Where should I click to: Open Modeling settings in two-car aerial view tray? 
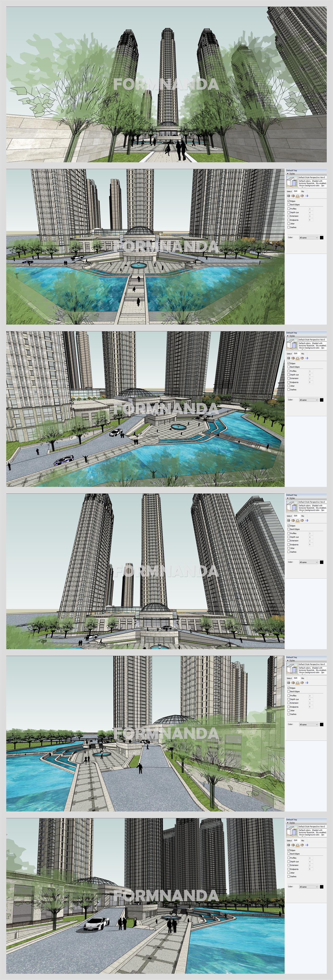coord(307,358)
